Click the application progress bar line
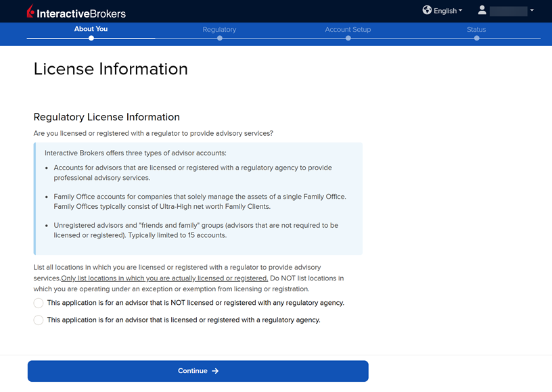Screen dimensions: 552x392 coord(284,39)
